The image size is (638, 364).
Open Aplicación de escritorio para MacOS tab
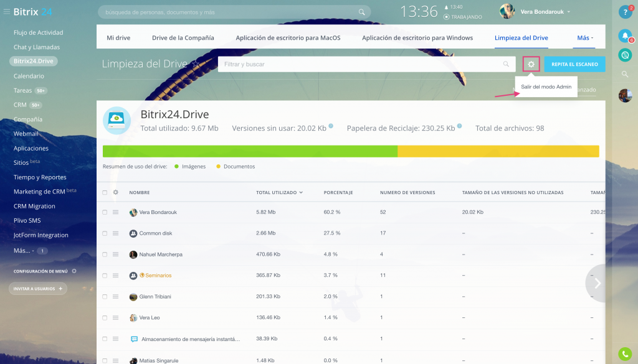click(288, 38)
